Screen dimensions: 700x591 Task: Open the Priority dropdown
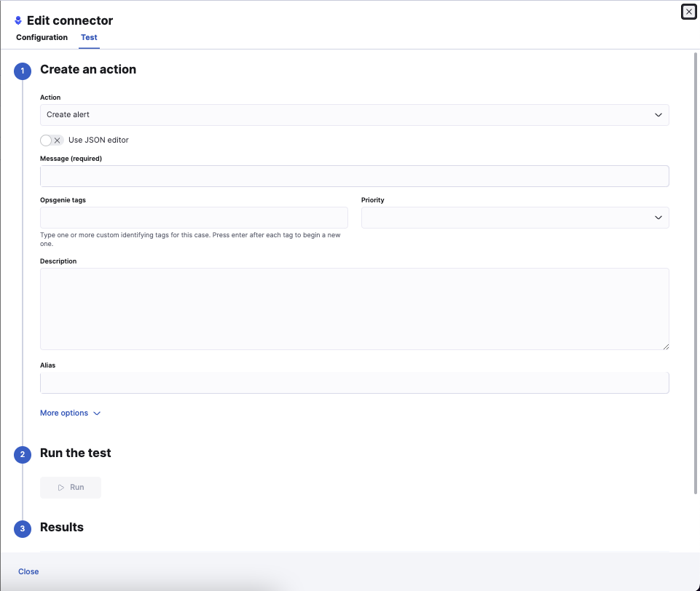click(x=515, y=217)
